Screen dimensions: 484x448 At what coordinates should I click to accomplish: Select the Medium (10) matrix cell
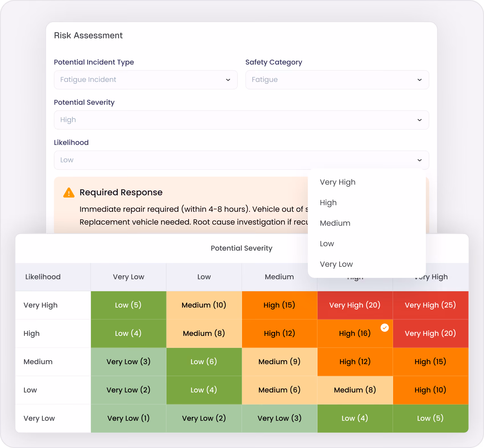(x=204, y=305)
